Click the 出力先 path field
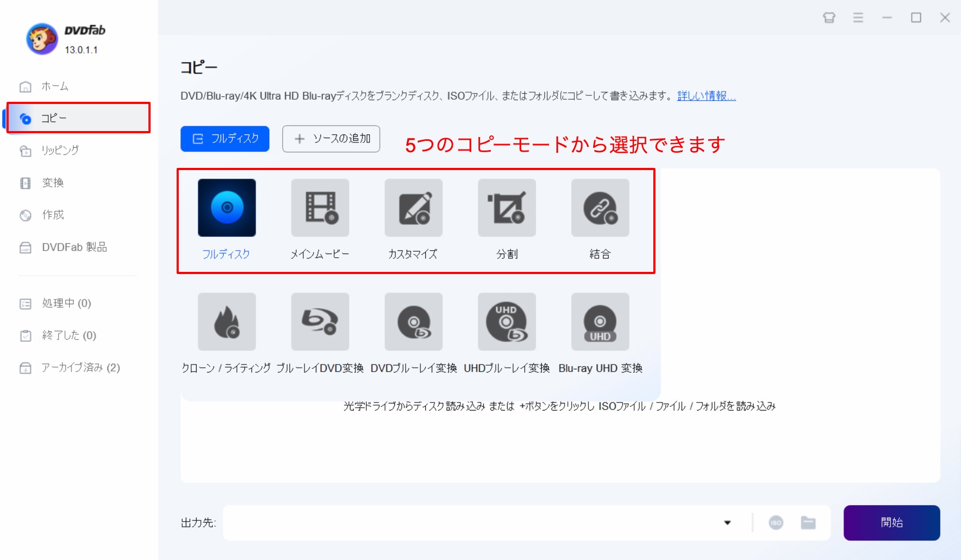 (471, 523)
